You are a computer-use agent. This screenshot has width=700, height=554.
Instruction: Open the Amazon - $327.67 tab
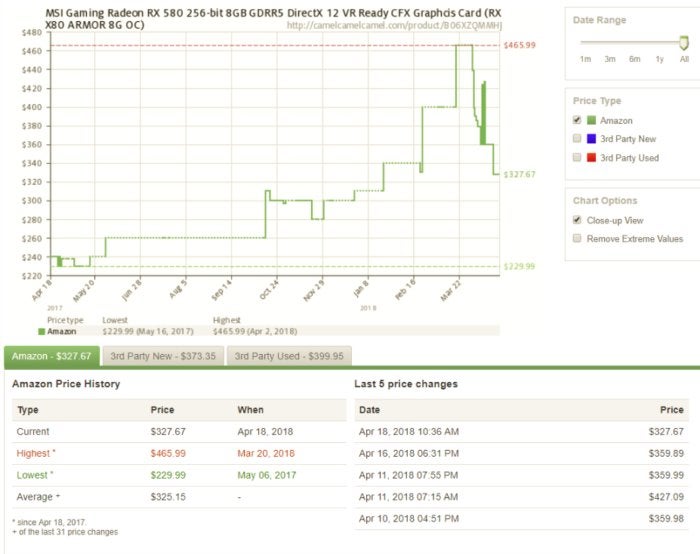click(x=51, y=356)
